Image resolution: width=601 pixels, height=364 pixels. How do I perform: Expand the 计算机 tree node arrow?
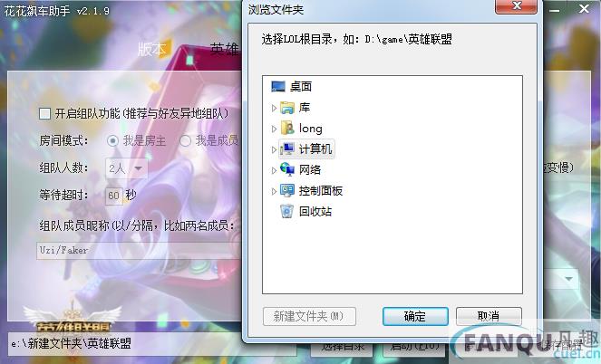[x=274, y=149]
